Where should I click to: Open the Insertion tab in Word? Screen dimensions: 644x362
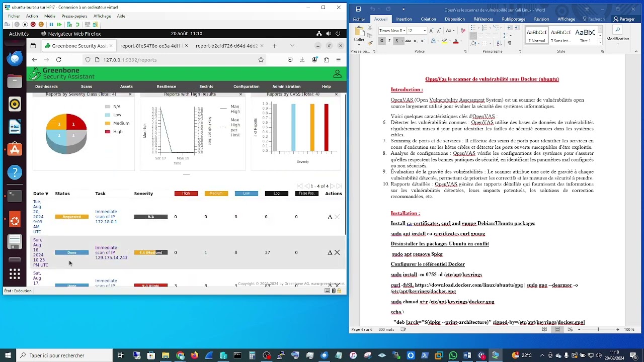(404, 19)
